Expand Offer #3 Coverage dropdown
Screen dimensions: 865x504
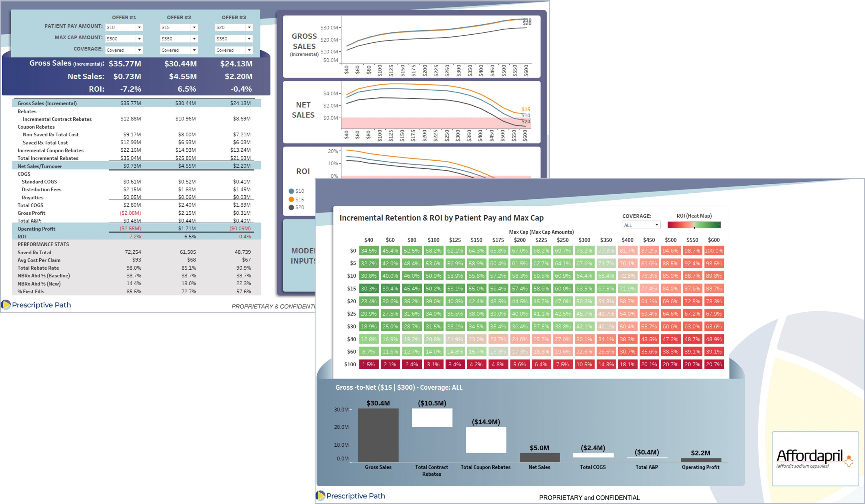[249, 50]
